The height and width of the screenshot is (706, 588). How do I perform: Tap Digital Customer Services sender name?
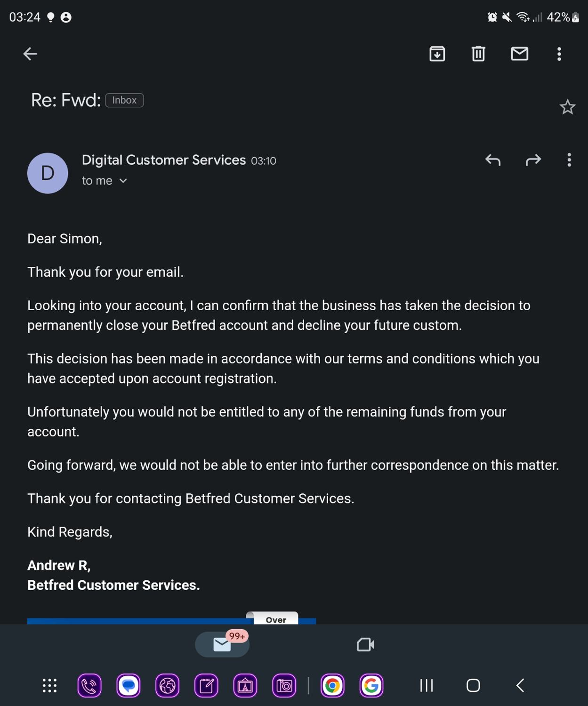[x=164, y=160]
